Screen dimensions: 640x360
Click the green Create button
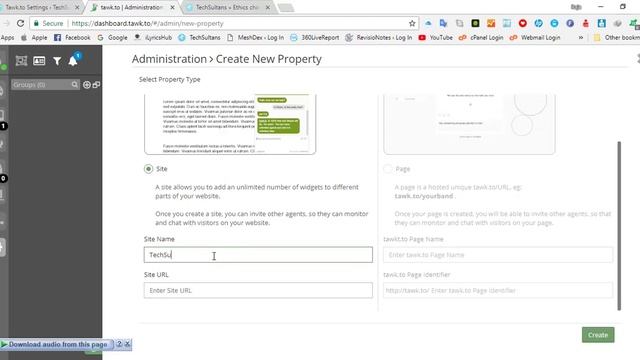[598, 335]
